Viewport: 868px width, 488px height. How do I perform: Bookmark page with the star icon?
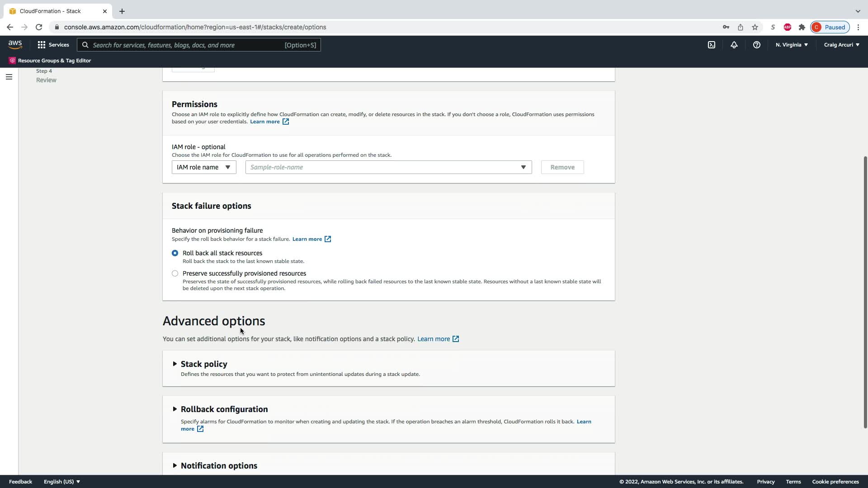755,27
